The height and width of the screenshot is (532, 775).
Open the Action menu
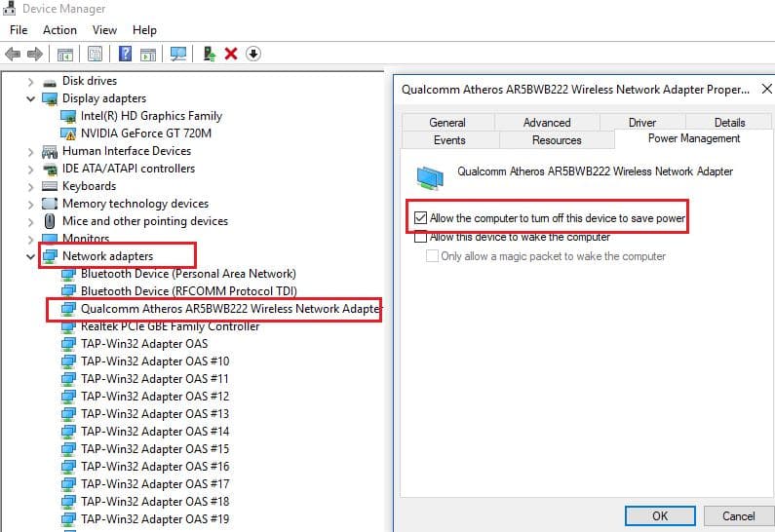click(59, 30)
